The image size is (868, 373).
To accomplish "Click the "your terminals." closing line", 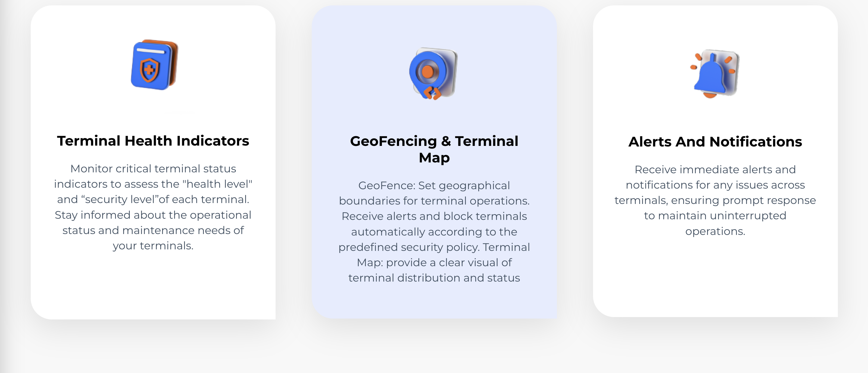I will click(x=153, y=246).
